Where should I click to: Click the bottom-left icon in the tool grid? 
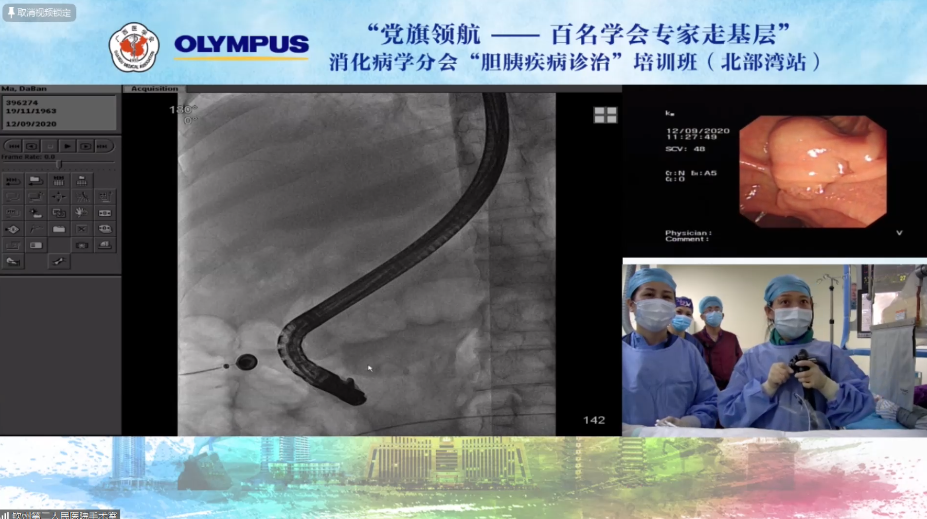click(13, 261)
